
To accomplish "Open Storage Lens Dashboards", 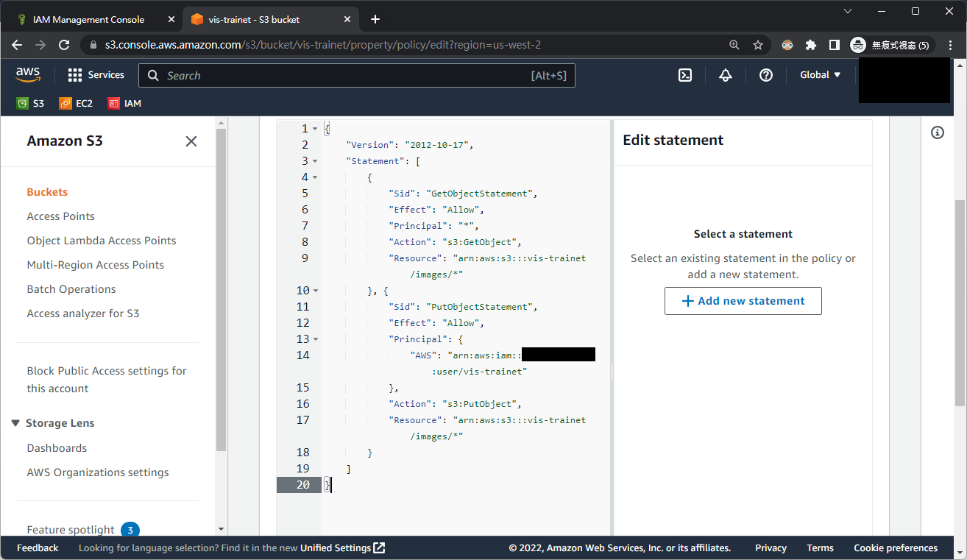I will (x=57, y=448).
